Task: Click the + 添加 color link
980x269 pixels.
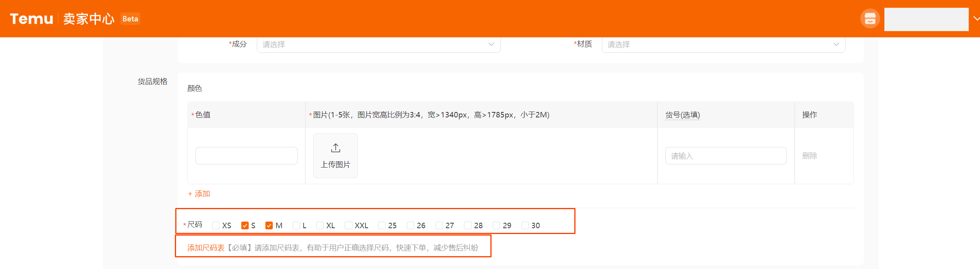Action: [x=199, y=194]
